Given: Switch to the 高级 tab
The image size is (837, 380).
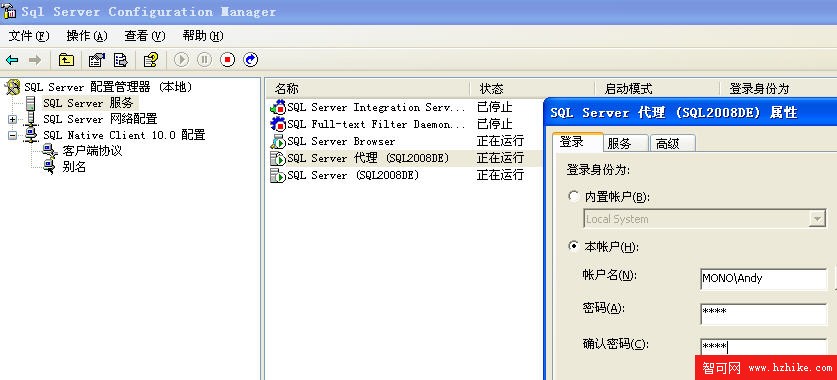Looking at the screenshot, I should coord(673,143).
